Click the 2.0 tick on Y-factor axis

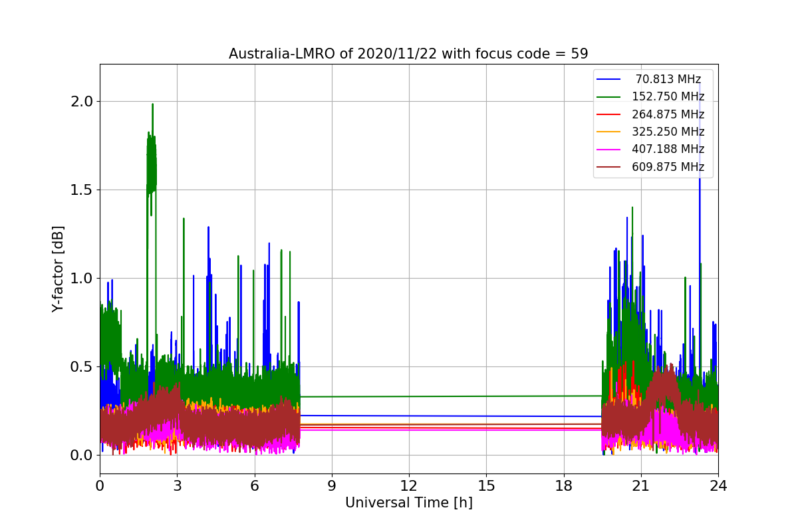coord(83,101)
